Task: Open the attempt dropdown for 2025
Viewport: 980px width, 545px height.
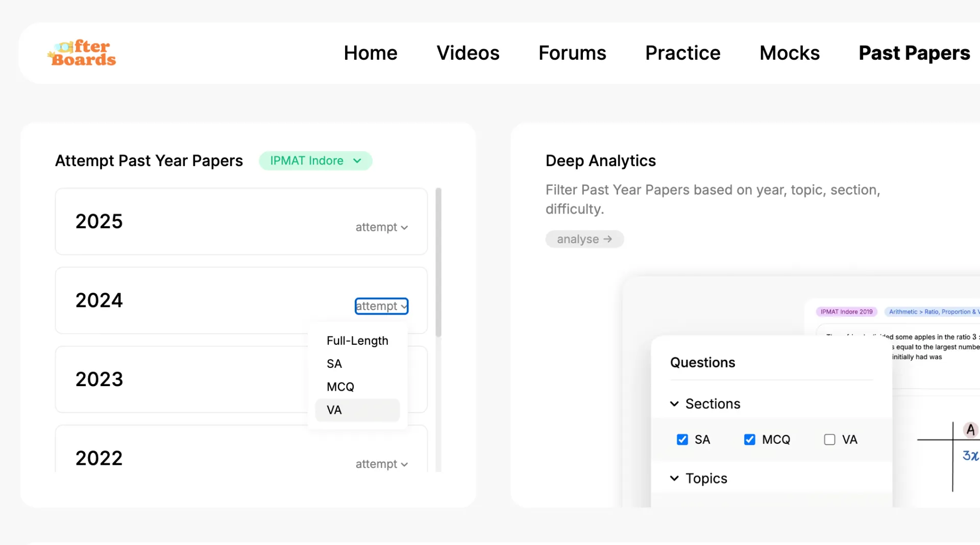Action: (x=381, y=227)
